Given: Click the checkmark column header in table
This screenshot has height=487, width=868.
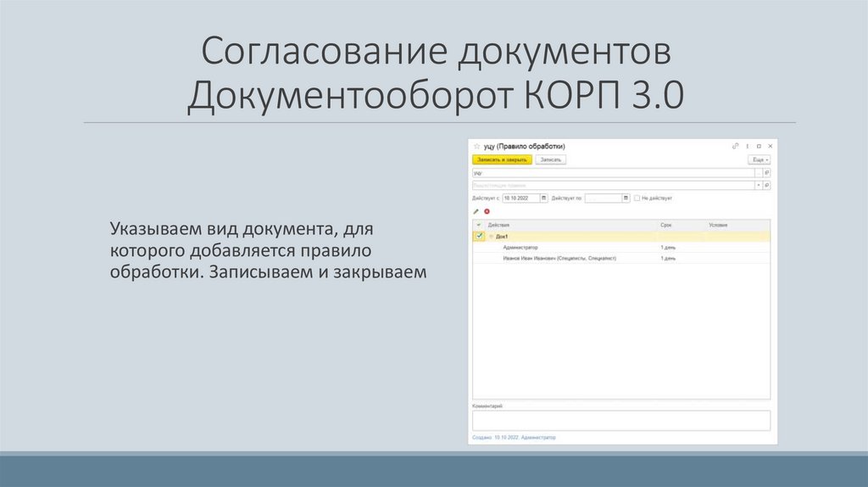Looking at the screenshot, I should 478,225.
